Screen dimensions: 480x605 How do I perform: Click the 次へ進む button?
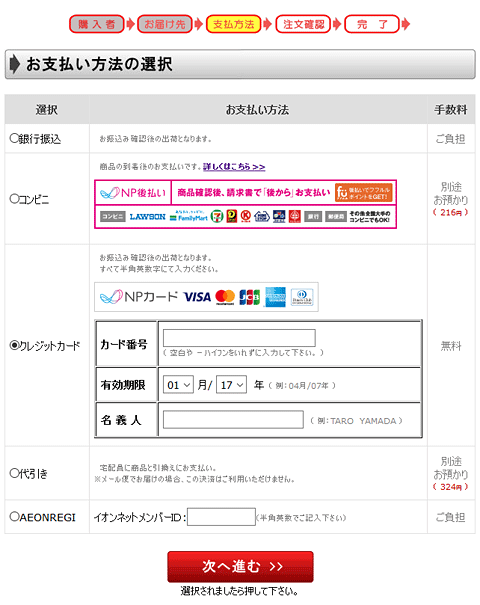tap(240, 566)
